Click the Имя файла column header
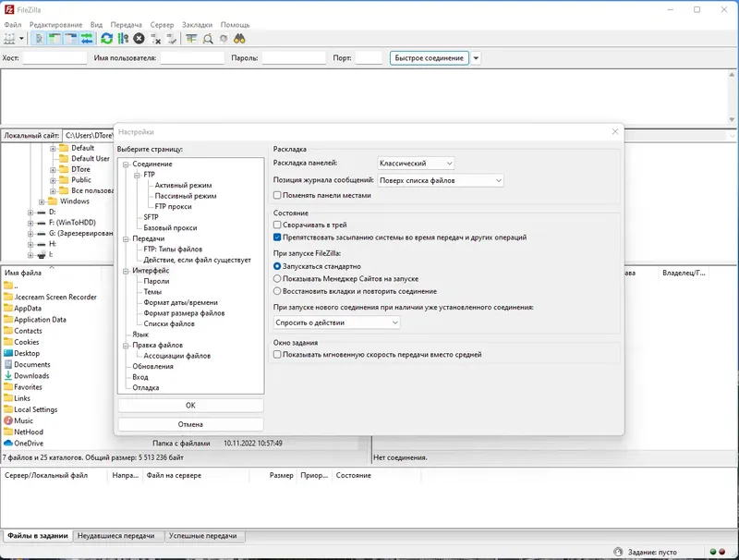The height and width of the screenshot is (560, 739). (x=51, y=273)
